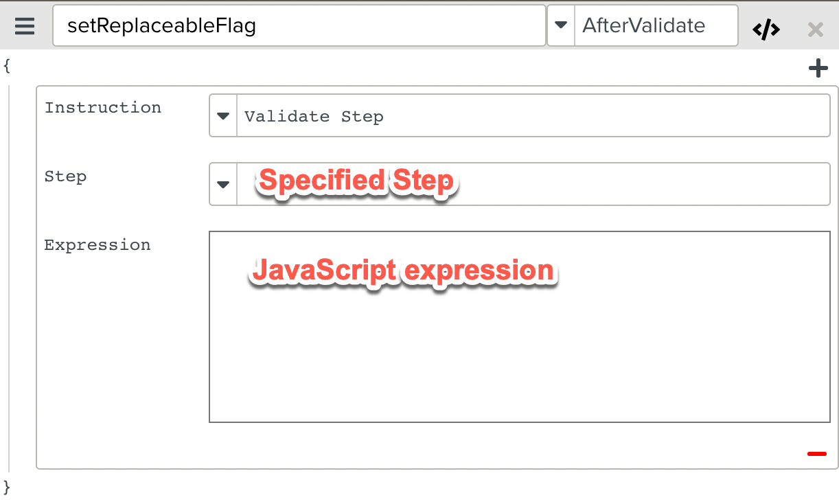The height and width of the screenshot is (504, 839).
Task: Click the opening curly brace in the margin
Action: (x=7, y=67)
